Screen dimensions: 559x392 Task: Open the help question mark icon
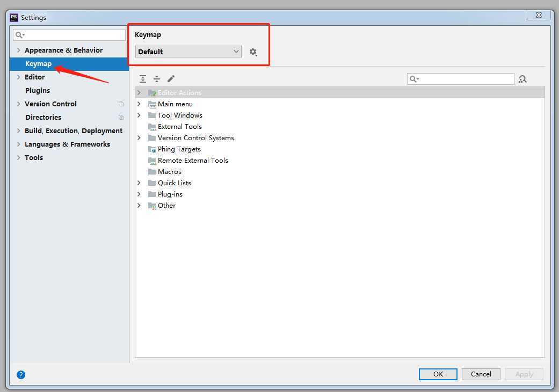(x=21, y=374)
